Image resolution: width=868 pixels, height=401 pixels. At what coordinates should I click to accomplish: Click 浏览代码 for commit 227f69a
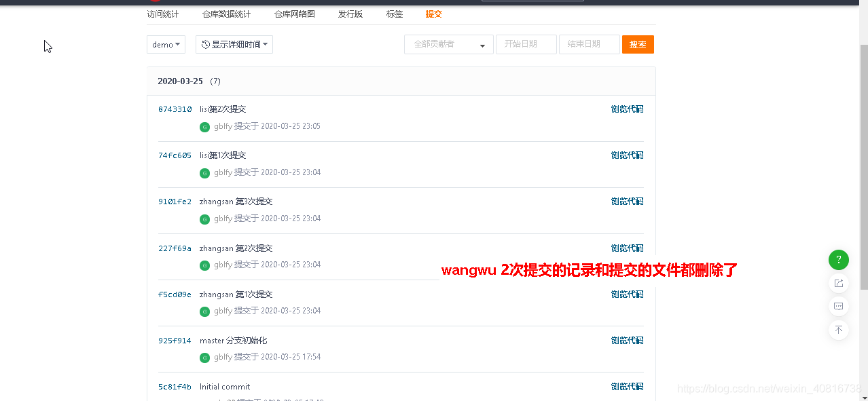point(627,248)
